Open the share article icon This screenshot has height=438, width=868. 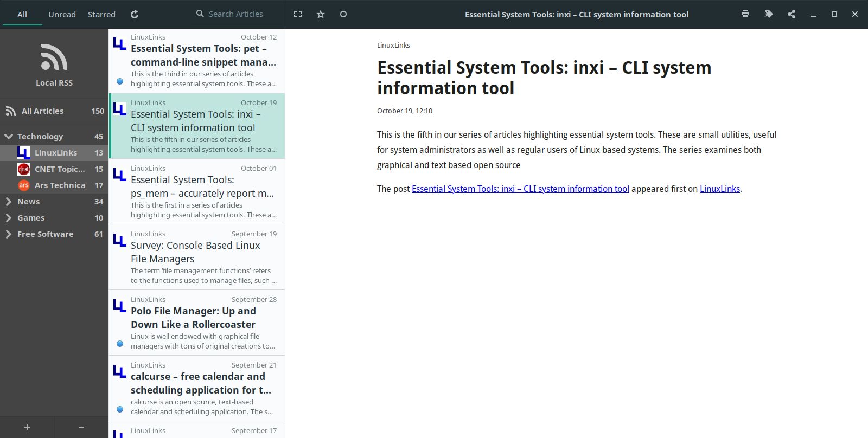[792, 14]
